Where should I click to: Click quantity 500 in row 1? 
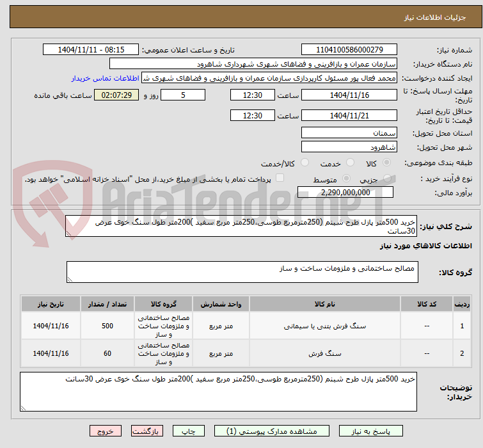pos(107,326)
